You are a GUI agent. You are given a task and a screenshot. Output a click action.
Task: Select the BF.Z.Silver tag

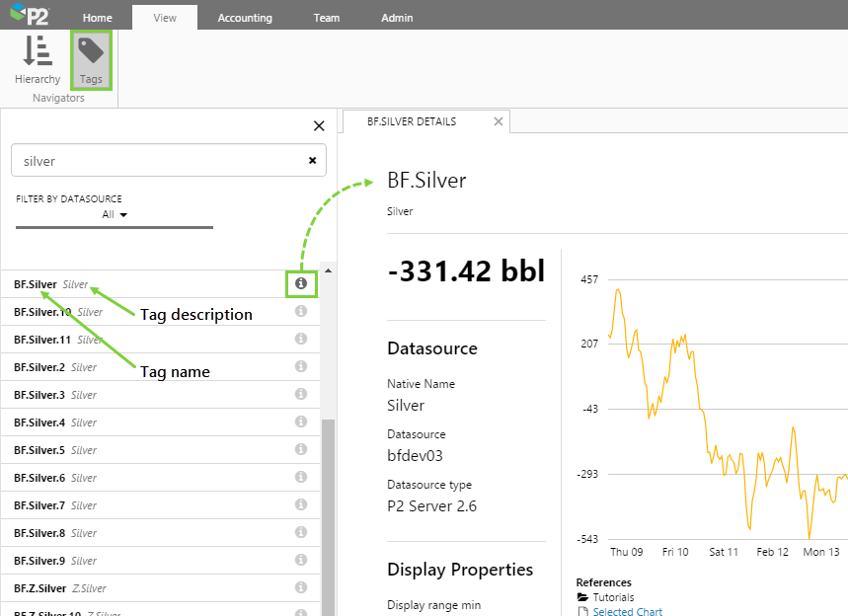(x=39, y=588)
